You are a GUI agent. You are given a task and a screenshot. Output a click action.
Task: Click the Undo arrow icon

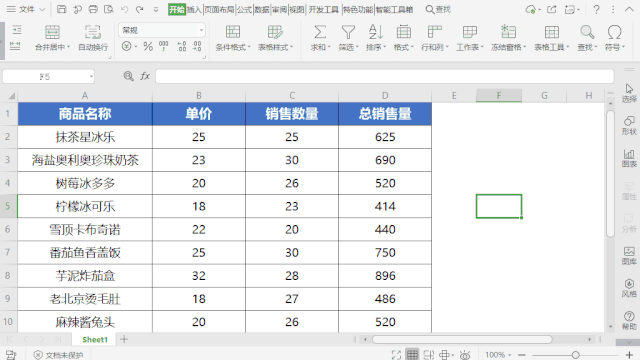(x=125, y=9)
